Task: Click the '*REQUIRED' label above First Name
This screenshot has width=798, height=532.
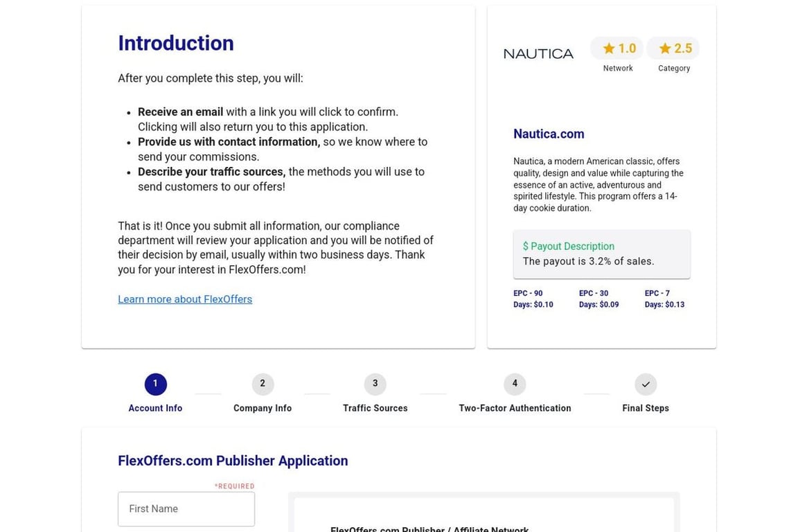Action: click(x=234, y=486)
